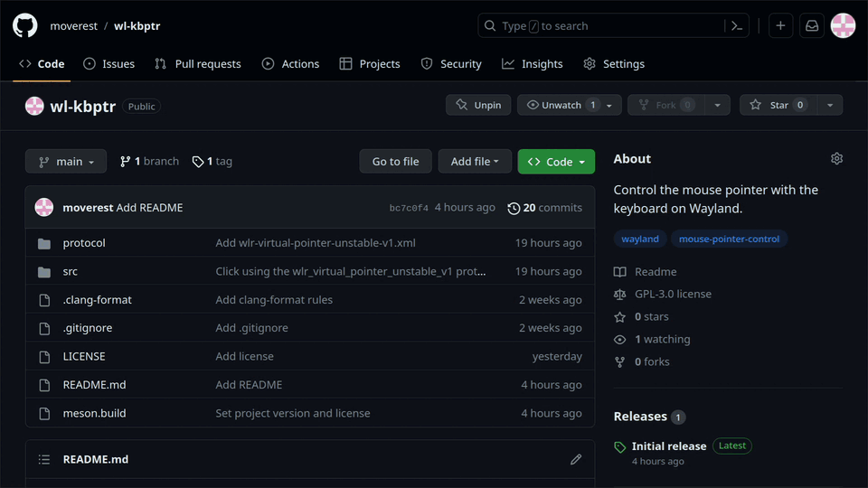Open the GitHub home logo

tap(25, 25)
